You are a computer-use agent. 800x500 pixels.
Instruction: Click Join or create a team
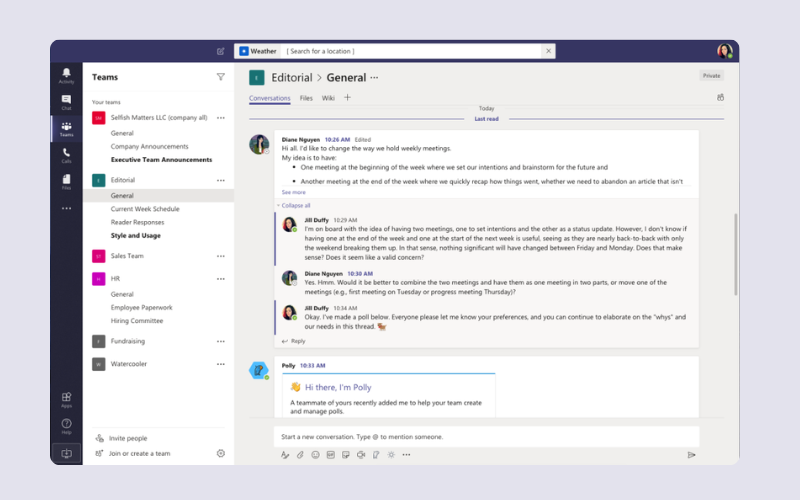139,453
